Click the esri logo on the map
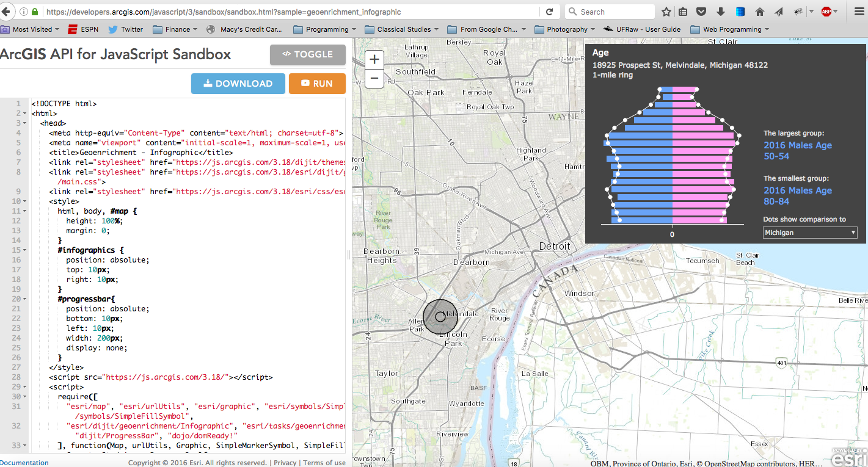 click(x=850, y=457)
